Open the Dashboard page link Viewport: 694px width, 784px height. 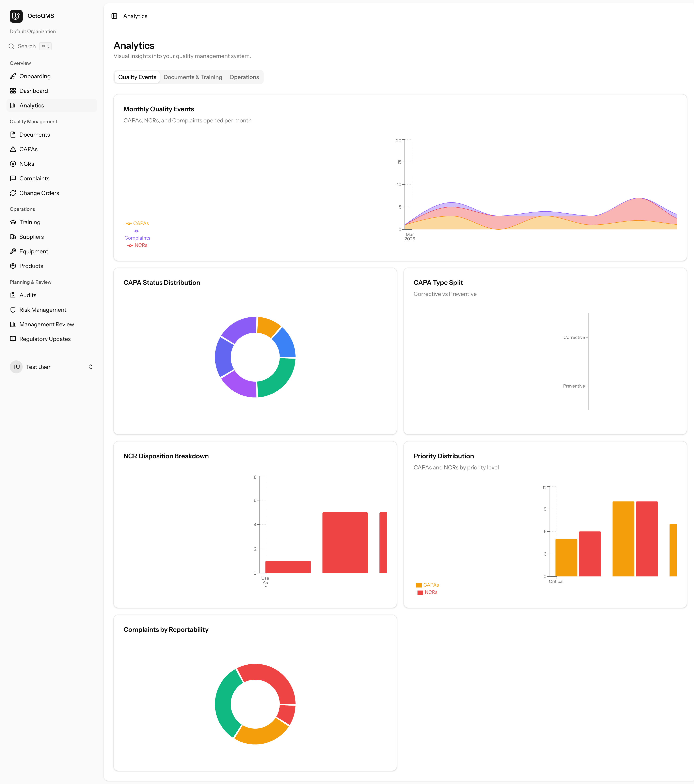tap(52, 91)
